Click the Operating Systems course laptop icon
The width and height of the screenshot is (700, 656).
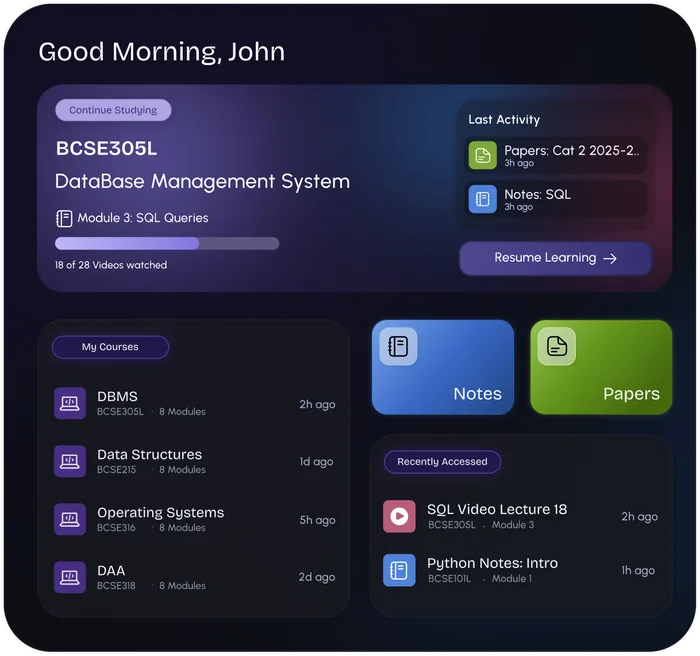pos(70,519)
